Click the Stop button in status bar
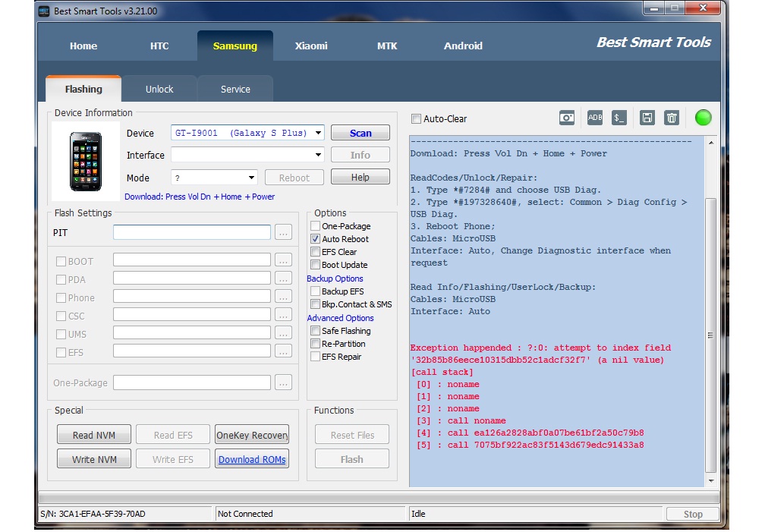The image size is (765, 532). pos(693,514)
